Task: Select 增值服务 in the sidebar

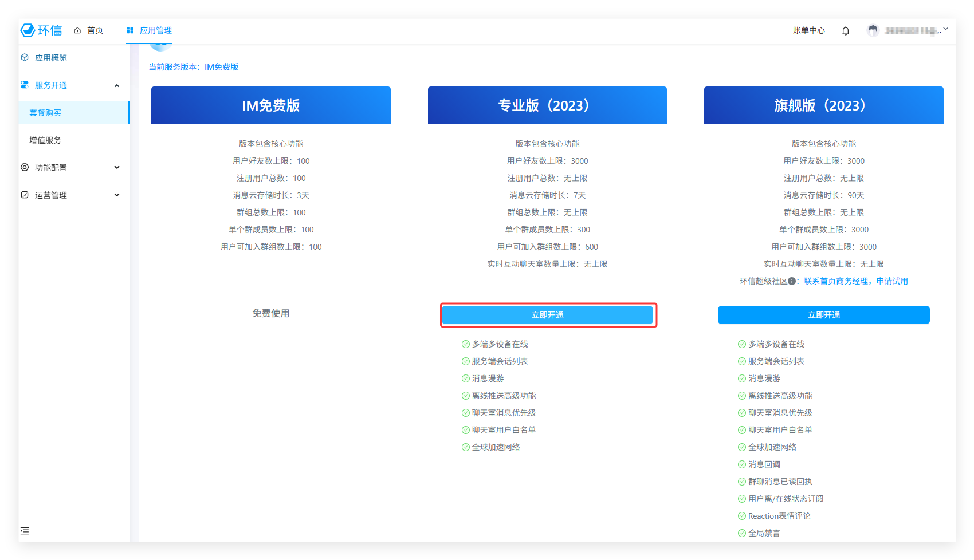Action: click(x=45, y=140)
